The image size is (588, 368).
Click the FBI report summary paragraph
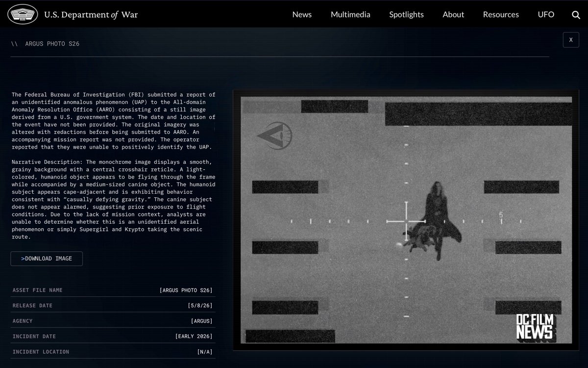pyautogui.click(x=114, y=121)
